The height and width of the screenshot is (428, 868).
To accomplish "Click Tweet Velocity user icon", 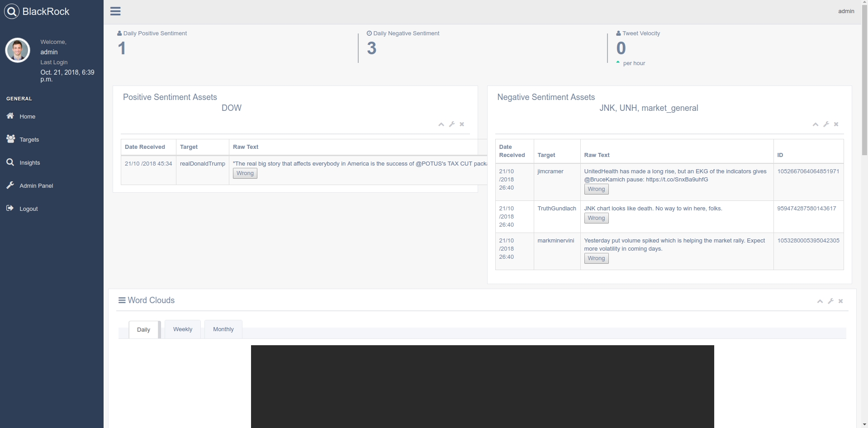I will [x=618, y=33].
